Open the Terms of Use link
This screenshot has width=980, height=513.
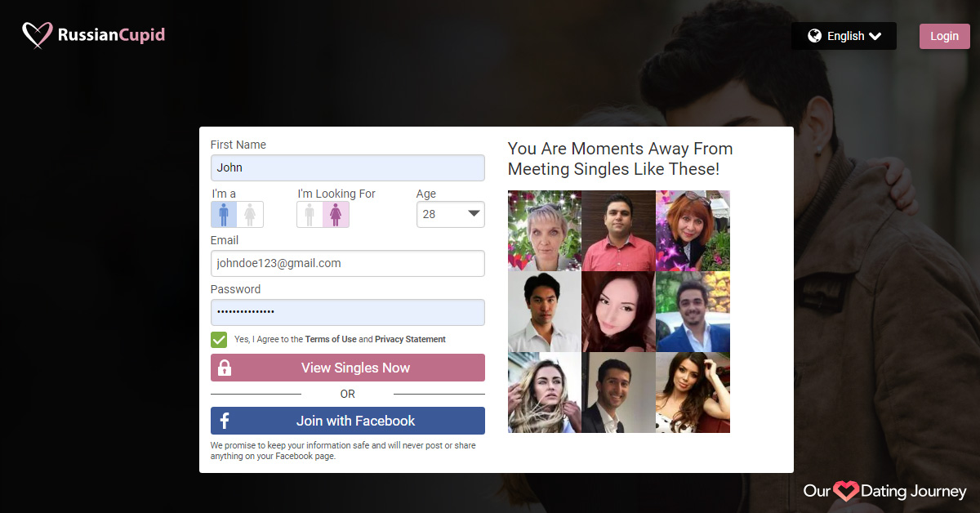[331, 339]
